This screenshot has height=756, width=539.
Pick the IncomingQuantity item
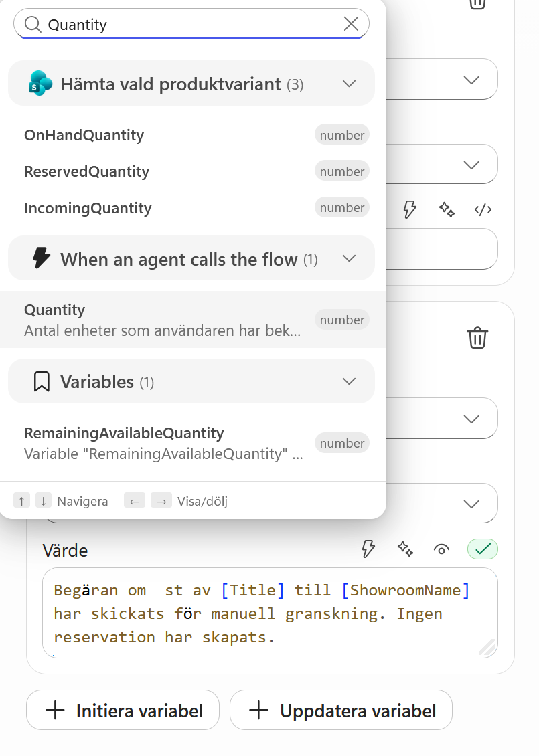coord(193,208)
